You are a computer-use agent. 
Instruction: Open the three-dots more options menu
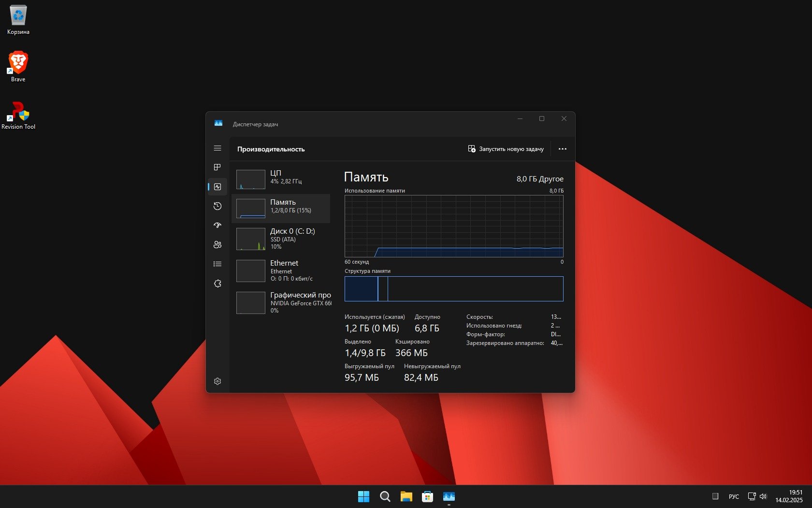562,149
